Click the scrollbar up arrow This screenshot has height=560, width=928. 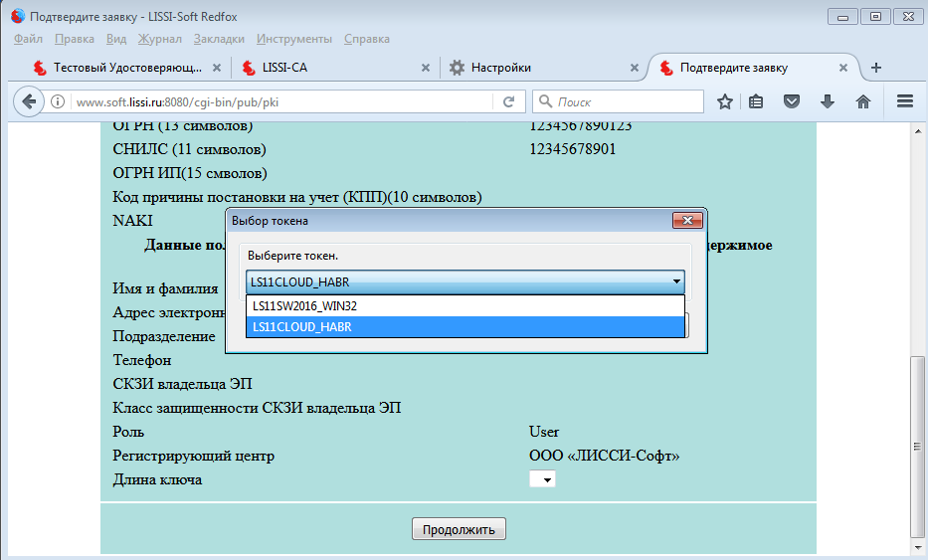[x=918, y=131]
